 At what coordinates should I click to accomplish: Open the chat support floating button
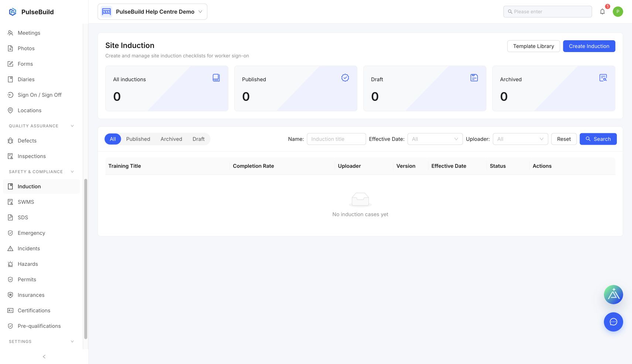coord(614,322)
